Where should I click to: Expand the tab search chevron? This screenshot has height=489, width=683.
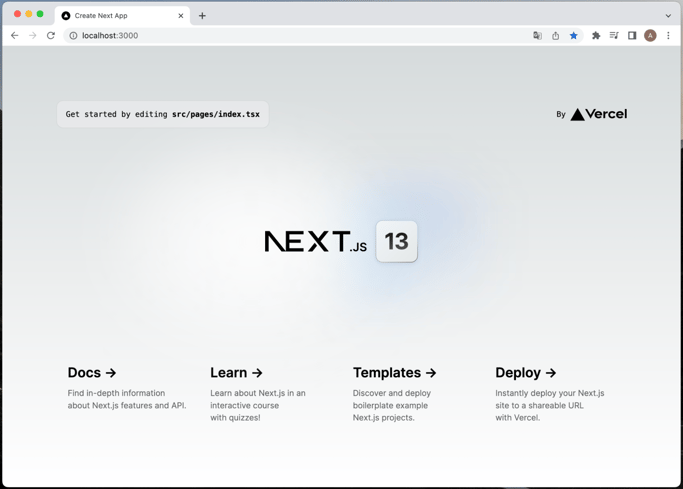coord(668,16)
